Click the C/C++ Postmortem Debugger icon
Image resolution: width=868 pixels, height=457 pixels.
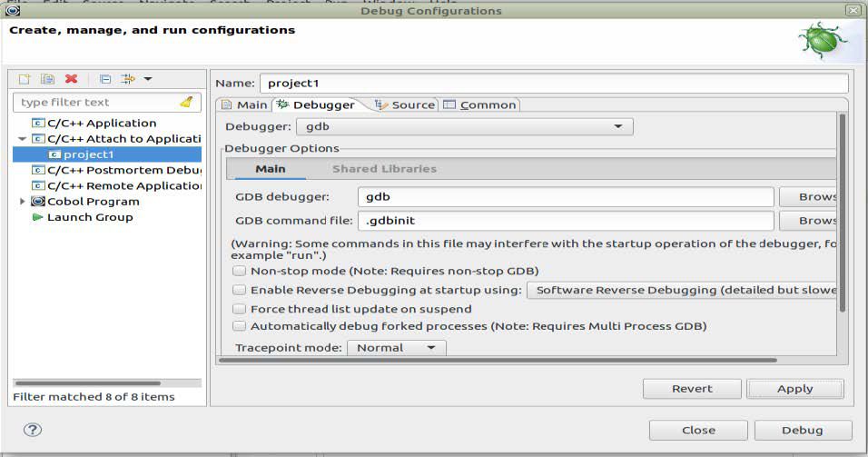38,170
